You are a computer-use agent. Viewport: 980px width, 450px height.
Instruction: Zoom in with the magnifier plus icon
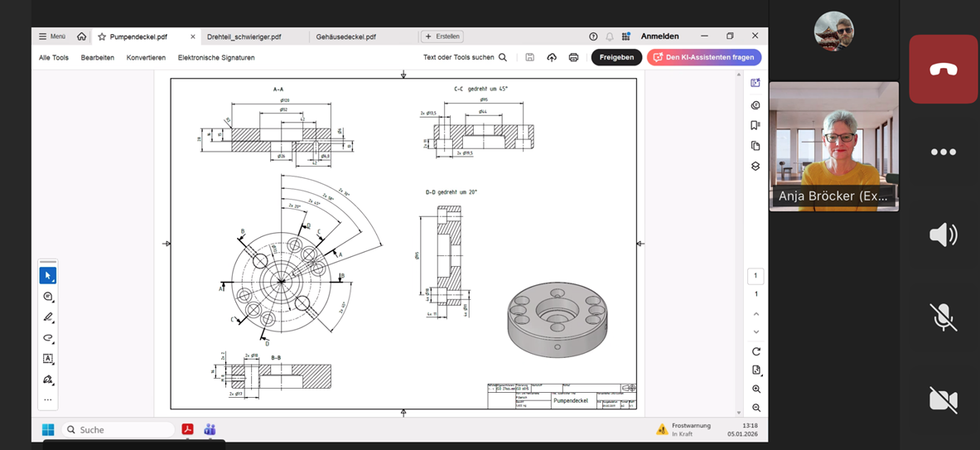coord(756,390)
